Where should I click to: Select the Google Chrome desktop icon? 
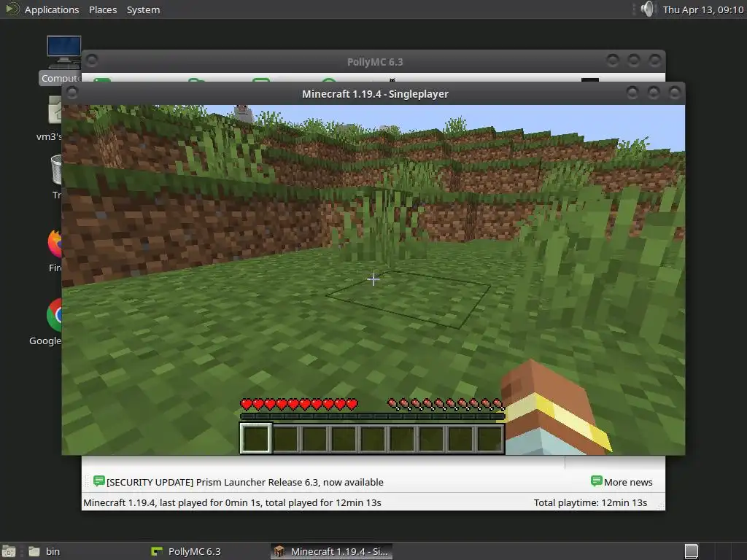click(x=47, y=322)
